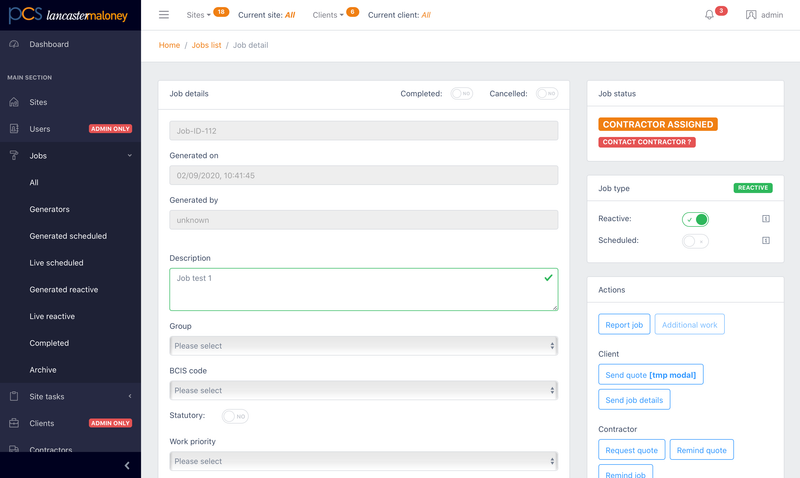This screenshot has height=478, width=800.
Task: Open the Clients dropdown in top bar
Action: [328, 15]
